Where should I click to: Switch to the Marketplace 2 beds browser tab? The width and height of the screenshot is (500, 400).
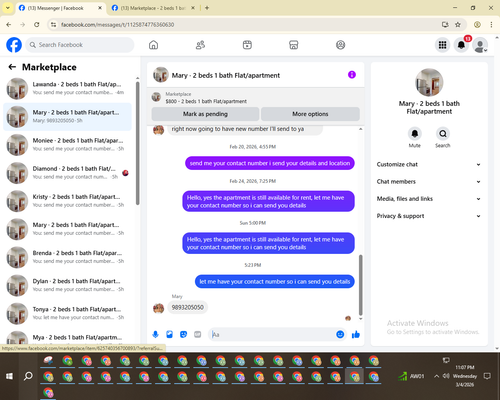(x=153, y=8)
